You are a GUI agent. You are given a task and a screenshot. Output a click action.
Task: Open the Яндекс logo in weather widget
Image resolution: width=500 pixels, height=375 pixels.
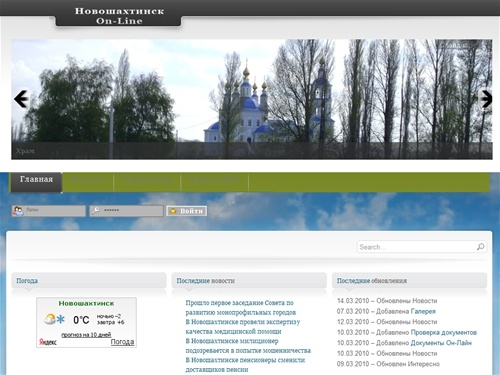pyautogui.click(x=48, y=342)
